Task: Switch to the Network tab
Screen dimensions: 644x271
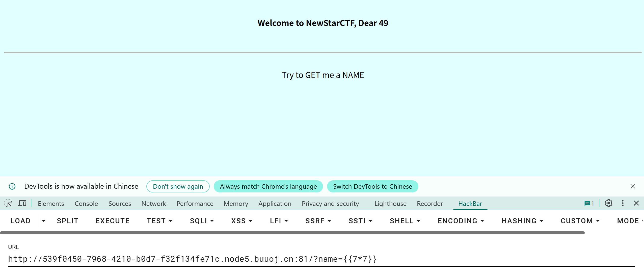Action: (x=154, y=203)
